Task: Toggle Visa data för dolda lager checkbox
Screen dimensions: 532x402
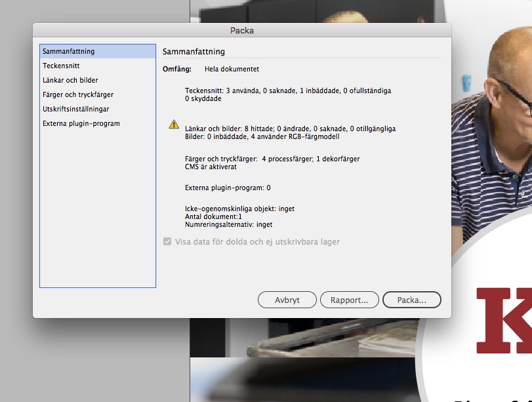Action: (x=167, y=241)
